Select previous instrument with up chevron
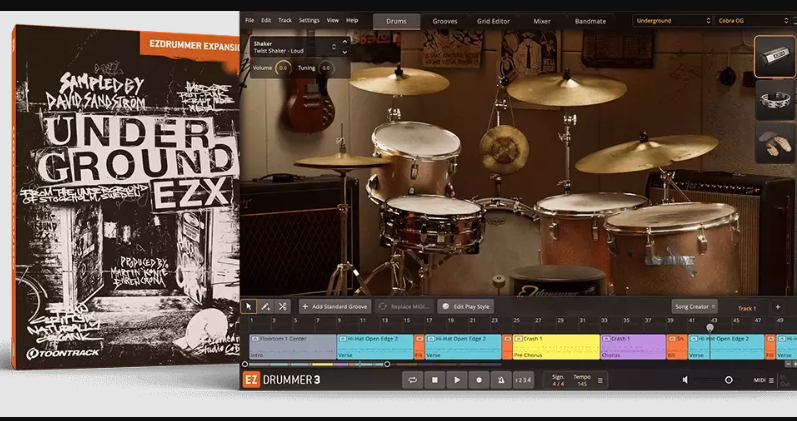This screenshot has height=421, width=797. tap(345, 42)
